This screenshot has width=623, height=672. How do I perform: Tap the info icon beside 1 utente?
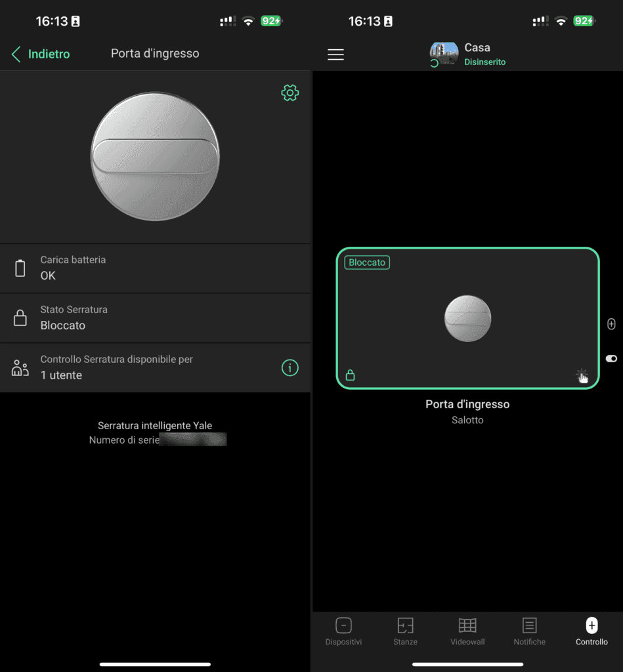290,368
